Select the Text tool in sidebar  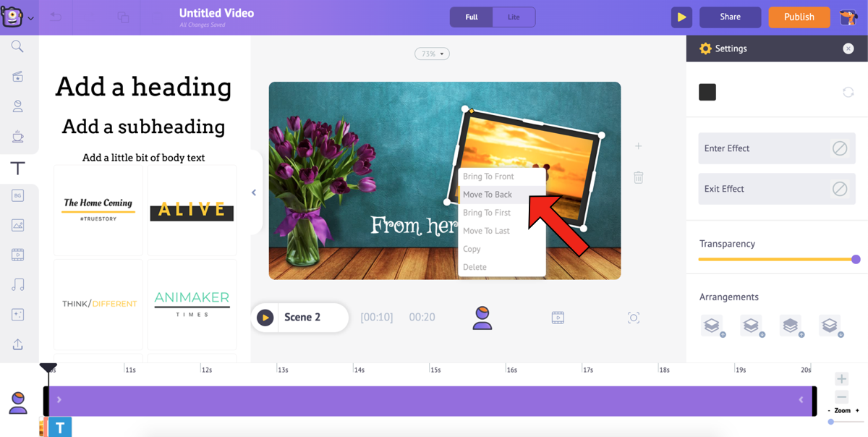click(x=17, y=169)
